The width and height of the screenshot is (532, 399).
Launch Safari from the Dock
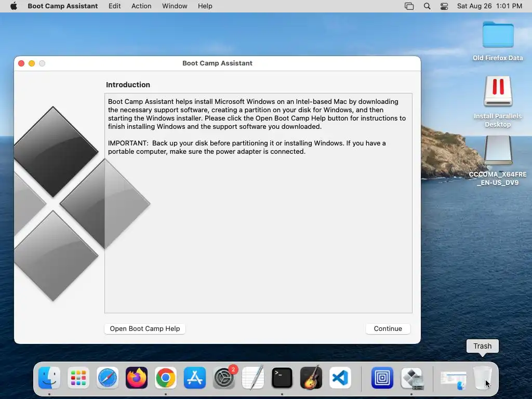click(108, 378)
